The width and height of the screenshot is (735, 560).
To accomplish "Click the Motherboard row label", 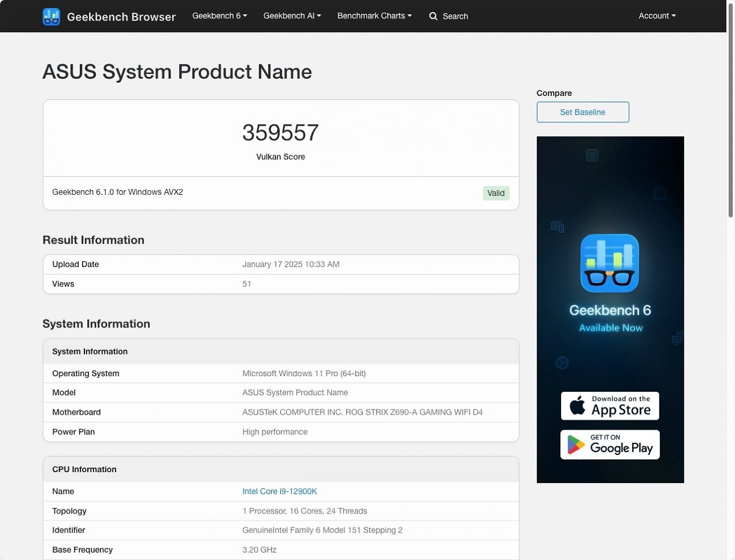I will coord(76,412).
